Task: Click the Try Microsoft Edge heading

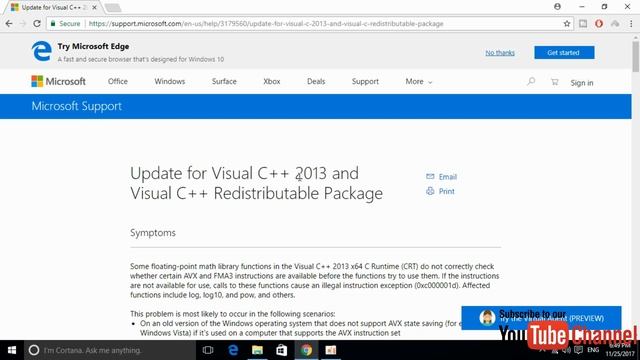Action: pos(93,47)
